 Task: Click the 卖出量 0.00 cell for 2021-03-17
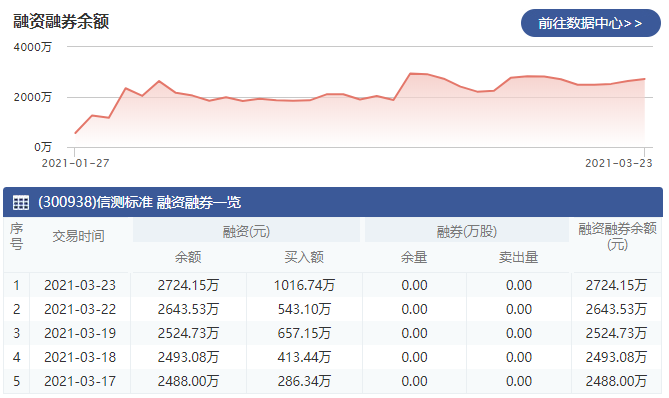519,381
